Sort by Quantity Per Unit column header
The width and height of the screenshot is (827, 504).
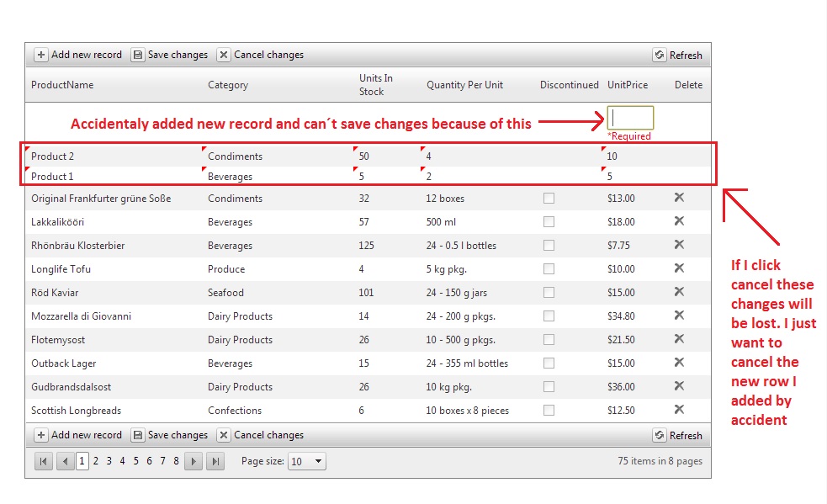[464, 85]
